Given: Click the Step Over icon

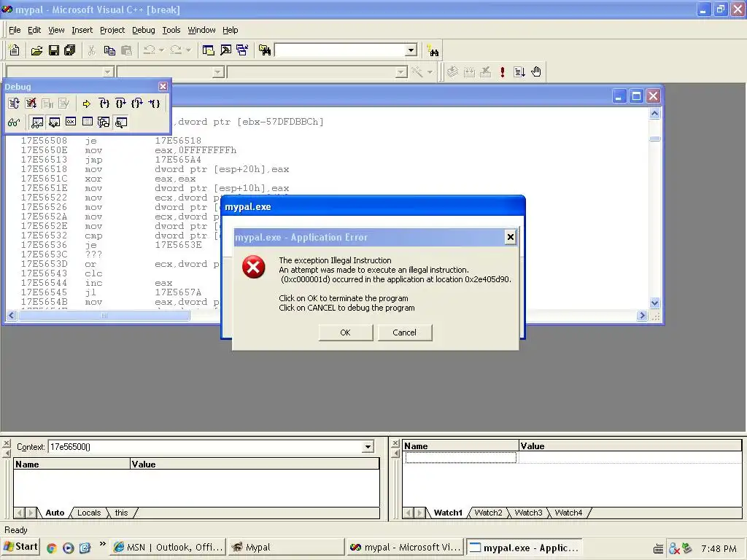Looking at the screenshot, I should click(120, 104).
